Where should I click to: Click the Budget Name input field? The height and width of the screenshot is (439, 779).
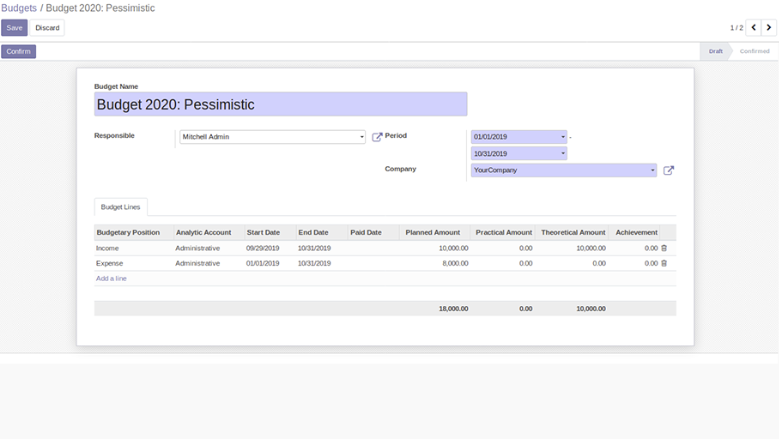280,104
